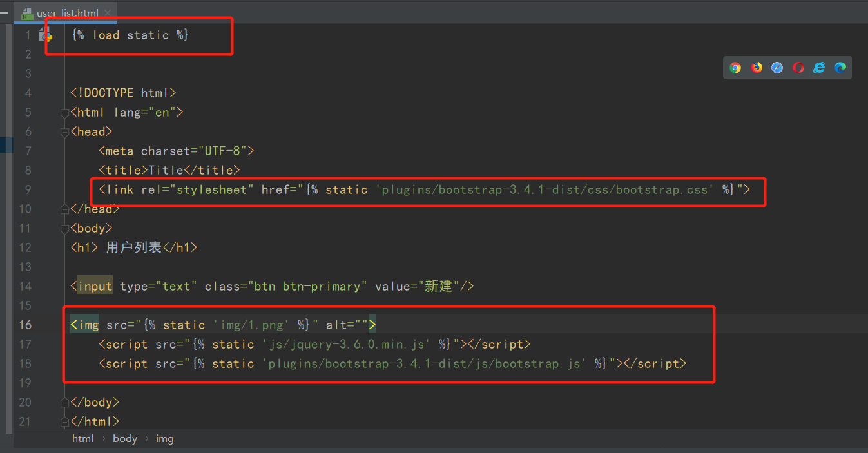Place cursor on '{% load static %}' text
This screenshot has width=868, height=453.
[x=130, y=35]
